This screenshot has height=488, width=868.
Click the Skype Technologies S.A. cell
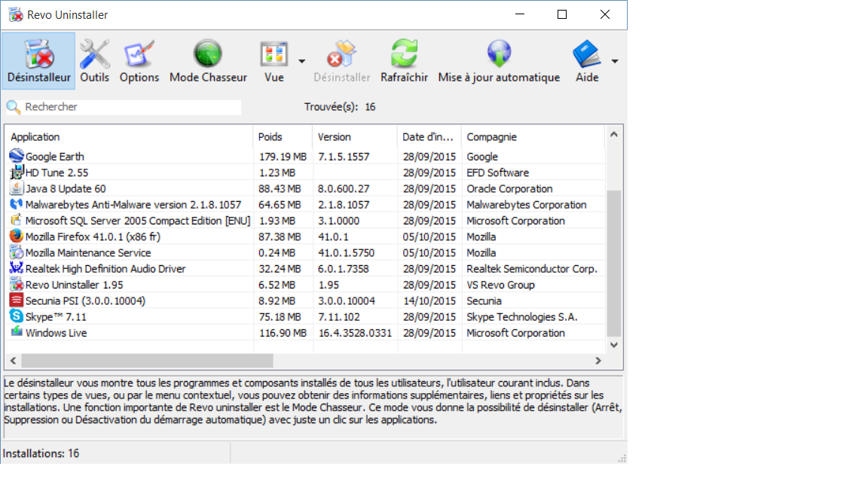pos(521,317)
